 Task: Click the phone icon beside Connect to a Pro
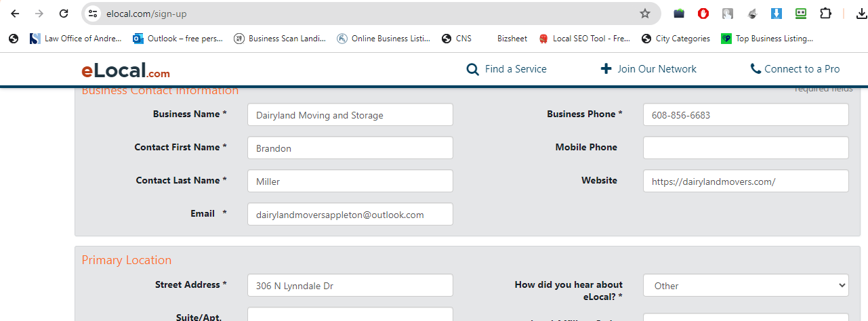756,69
